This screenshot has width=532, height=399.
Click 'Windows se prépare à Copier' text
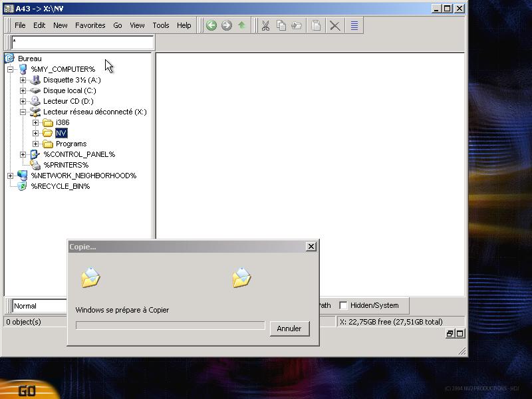[122, 310]
